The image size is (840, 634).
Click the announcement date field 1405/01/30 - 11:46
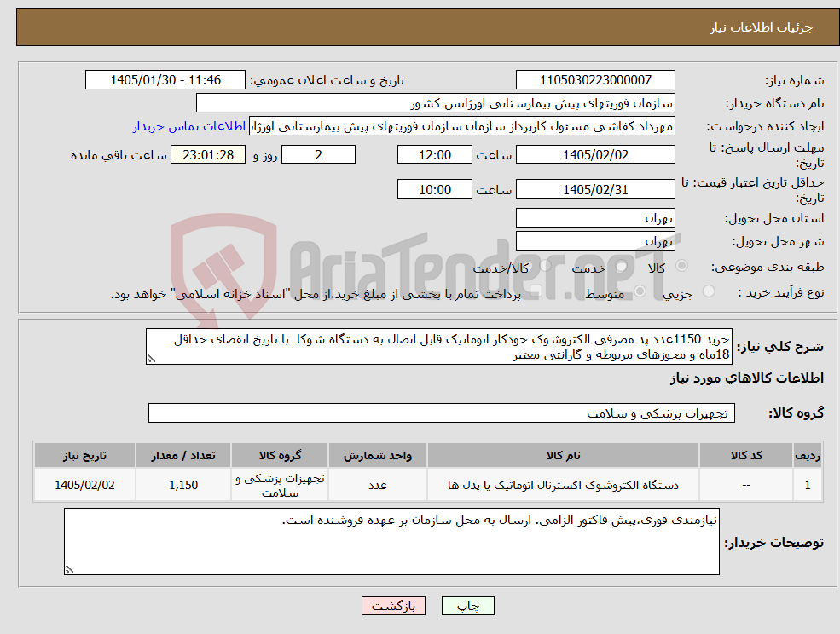pos(165,80)
